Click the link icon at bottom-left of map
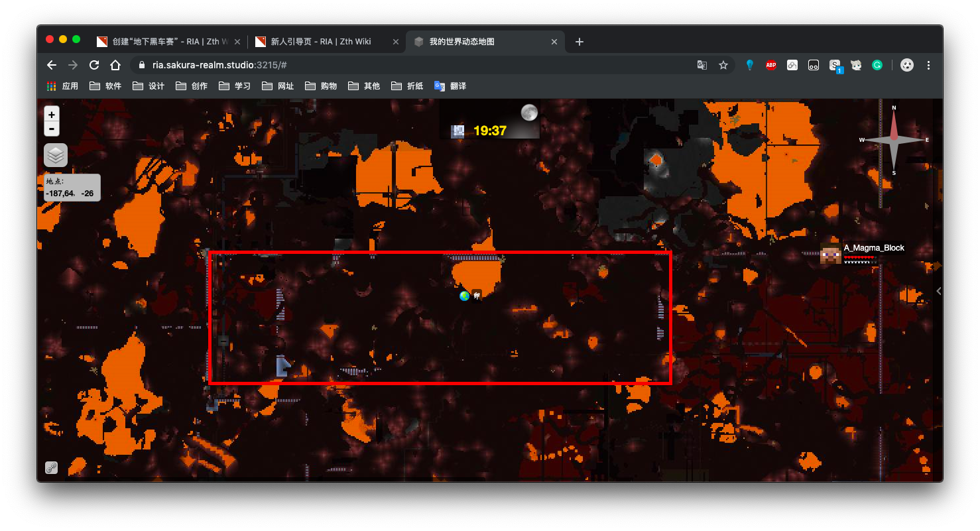Image resolution: width=980 pixels, height=531 pixels. pos(52,467)
